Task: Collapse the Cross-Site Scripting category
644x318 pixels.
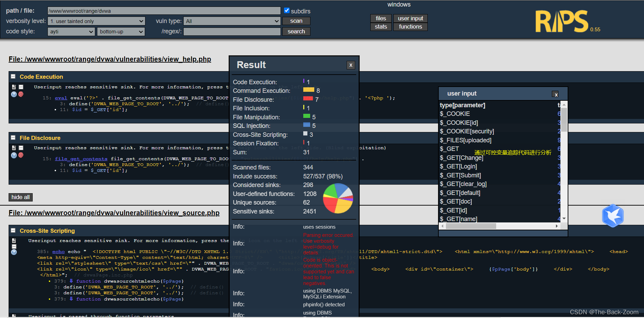Action: coord(13,231)
